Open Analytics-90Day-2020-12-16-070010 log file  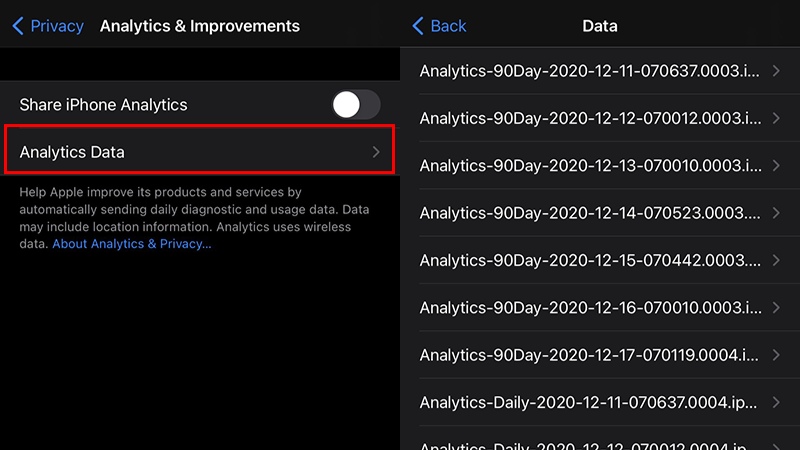pos(590,307)
